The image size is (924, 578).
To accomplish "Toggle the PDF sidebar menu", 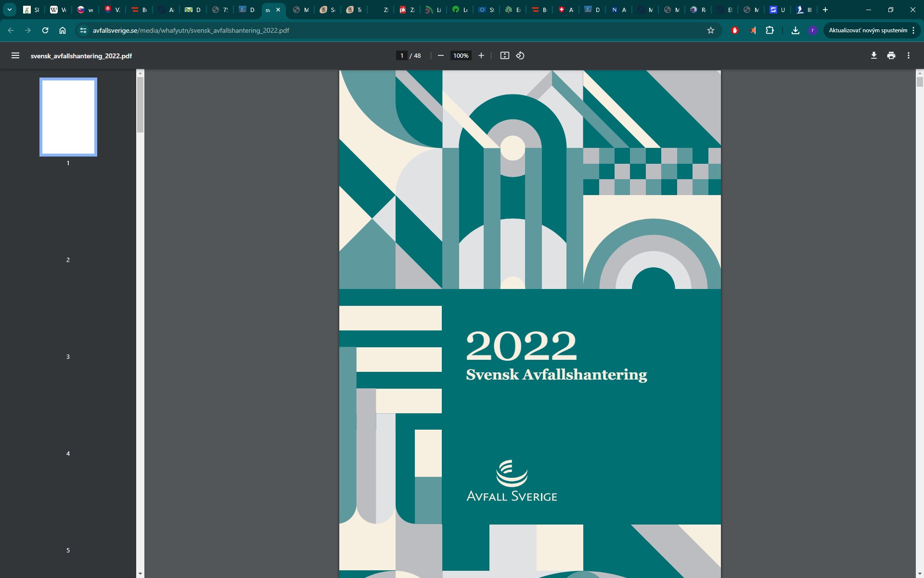I will pyautogui.click(x=15, y=56).
